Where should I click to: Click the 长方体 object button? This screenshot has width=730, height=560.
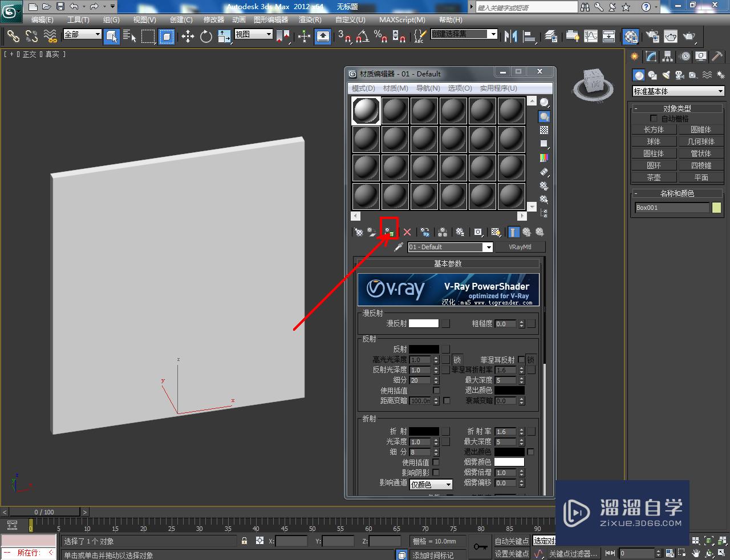(x=654, y=129)
